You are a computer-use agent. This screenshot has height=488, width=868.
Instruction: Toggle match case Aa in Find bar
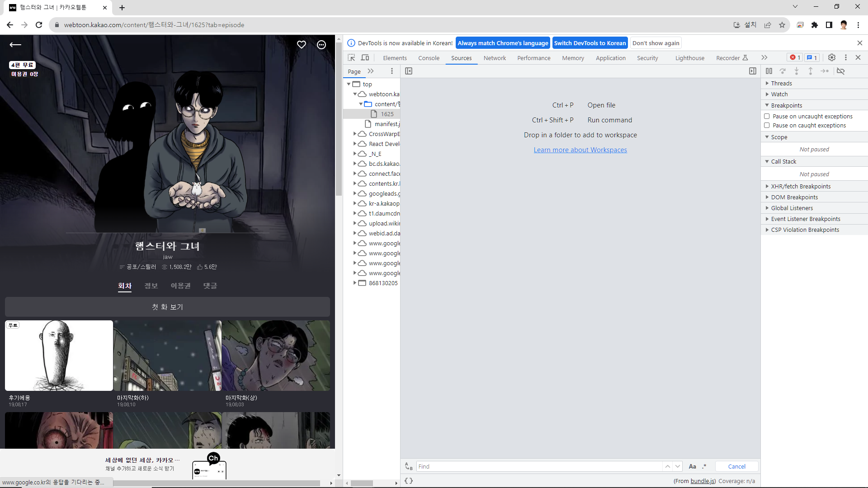pos(692,466)
